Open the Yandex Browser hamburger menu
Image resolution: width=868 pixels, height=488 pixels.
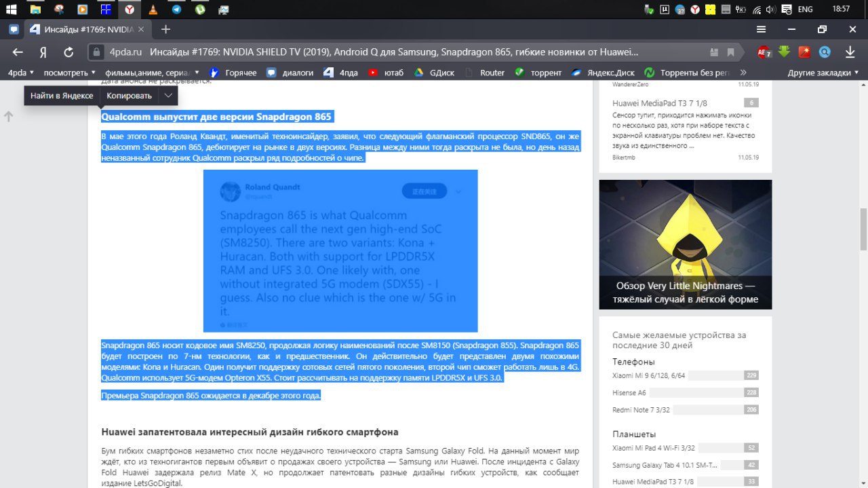click(762, 29)
